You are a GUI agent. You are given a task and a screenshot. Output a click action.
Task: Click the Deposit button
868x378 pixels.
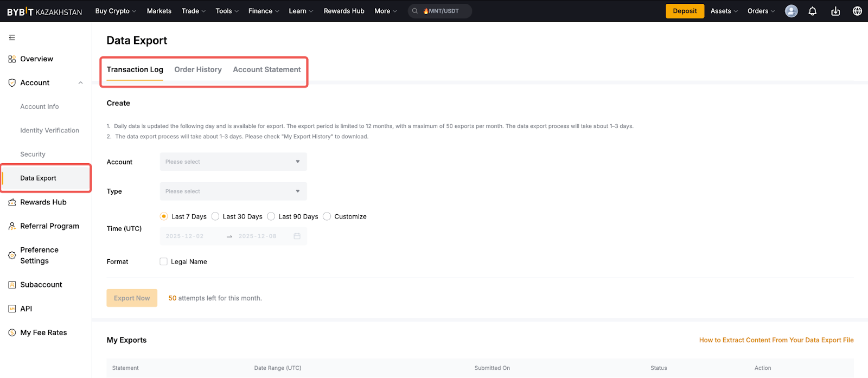[685, 11]
